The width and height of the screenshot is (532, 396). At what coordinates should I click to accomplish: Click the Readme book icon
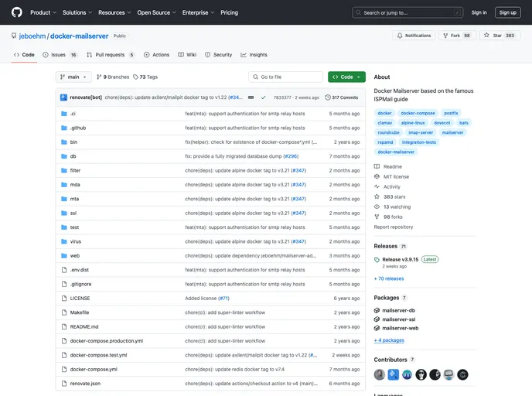pyautogui.click(x=377, y=166)
